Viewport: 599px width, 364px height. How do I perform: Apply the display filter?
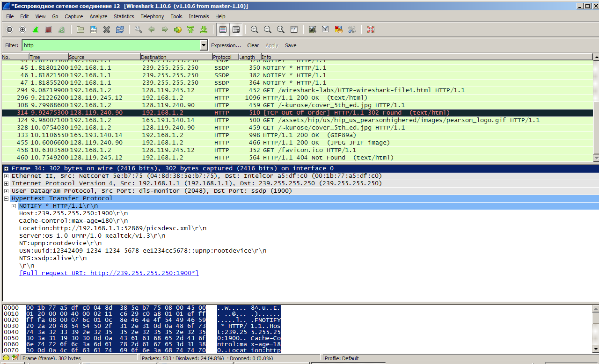pyautogui.click(x=272, y=45)
